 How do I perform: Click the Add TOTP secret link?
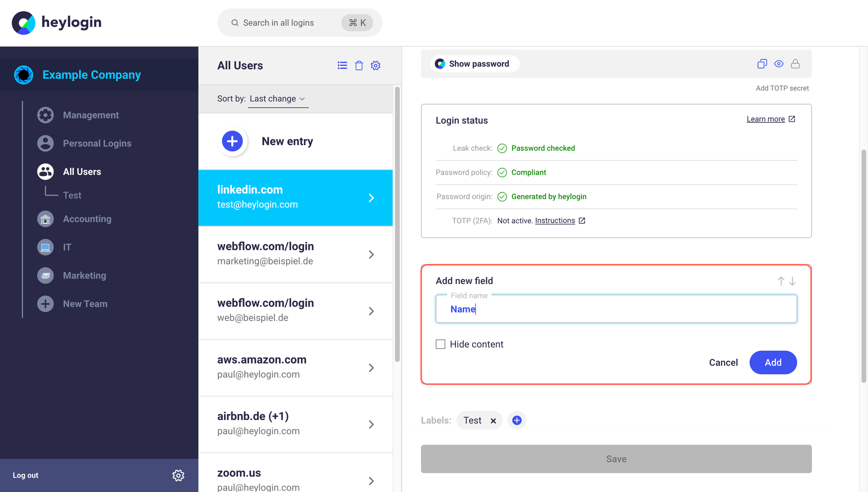tap(782, 88)
